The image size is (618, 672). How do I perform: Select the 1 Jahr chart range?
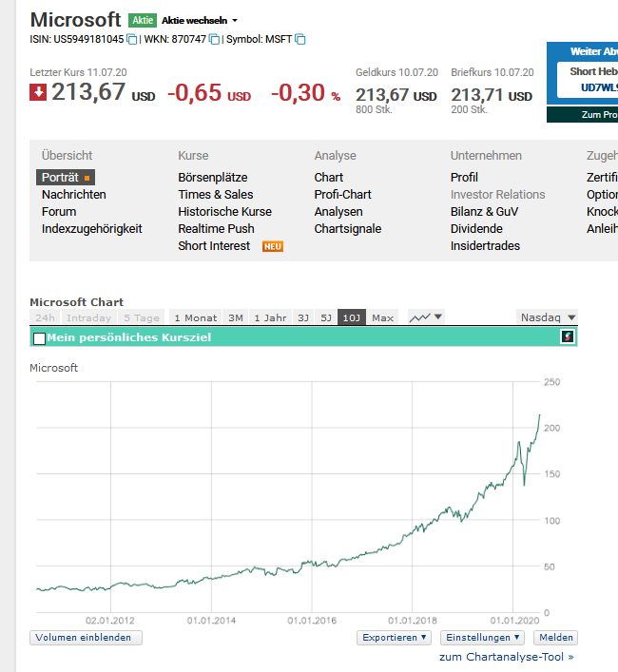click(x=270, y=317)
